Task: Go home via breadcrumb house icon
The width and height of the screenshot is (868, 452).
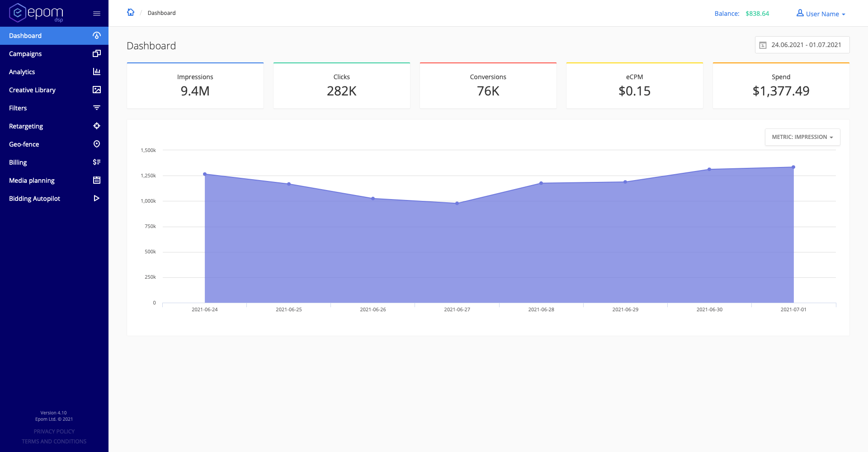Action: click(131, 12)
